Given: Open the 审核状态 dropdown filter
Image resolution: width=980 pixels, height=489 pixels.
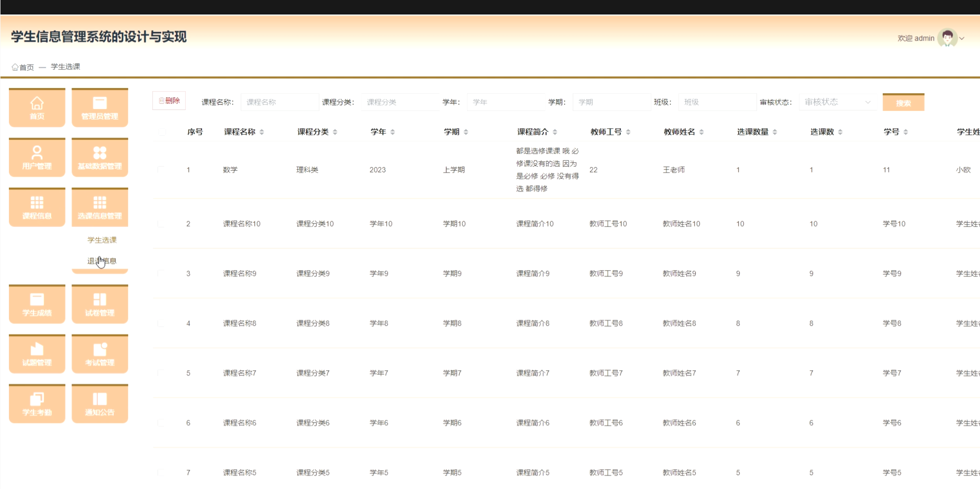Looking at the screenshot, I should [x=836, y=102].
